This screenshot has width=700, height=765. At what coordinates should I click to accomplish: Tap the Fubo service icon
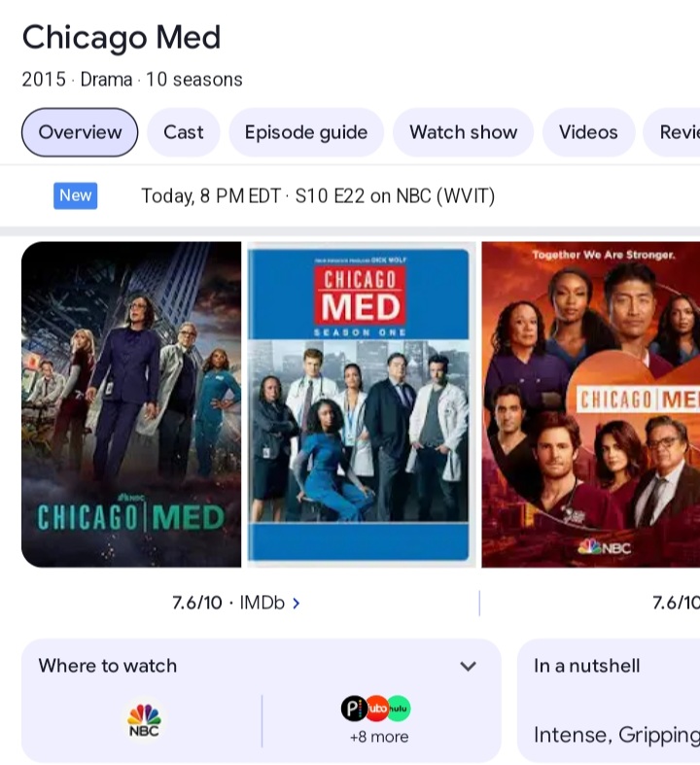pyautogui.click(x=376, y=709)
